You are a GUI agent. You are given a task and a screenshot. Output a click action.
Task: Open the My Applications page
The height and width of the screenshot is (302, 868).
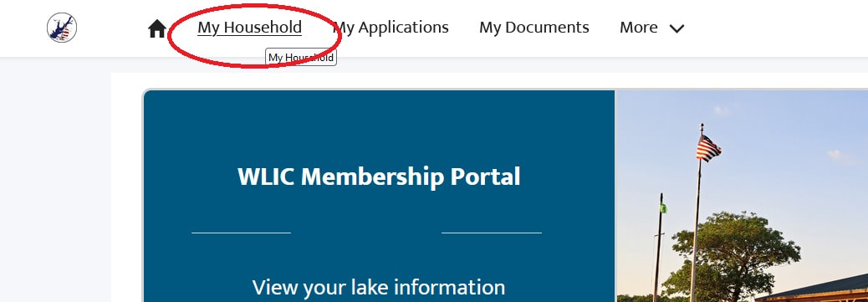pos(391,27)
